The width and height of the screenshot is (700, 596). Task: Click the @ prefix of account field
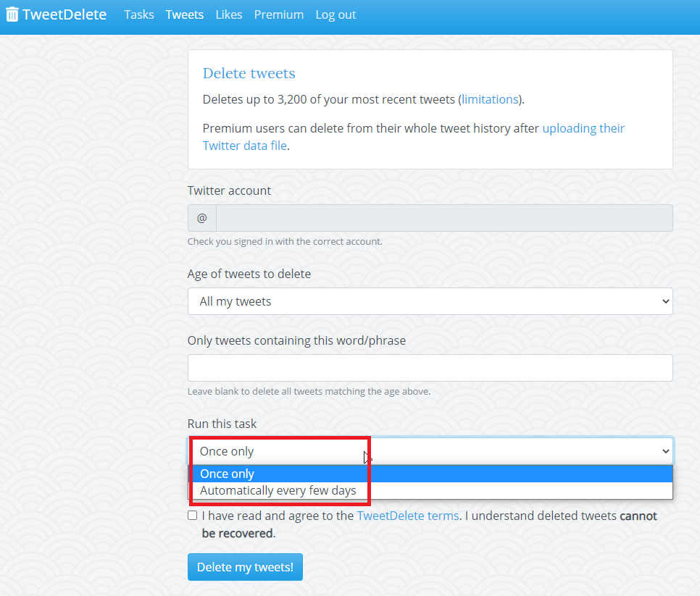pyautogui.click(x=201, y=218)
